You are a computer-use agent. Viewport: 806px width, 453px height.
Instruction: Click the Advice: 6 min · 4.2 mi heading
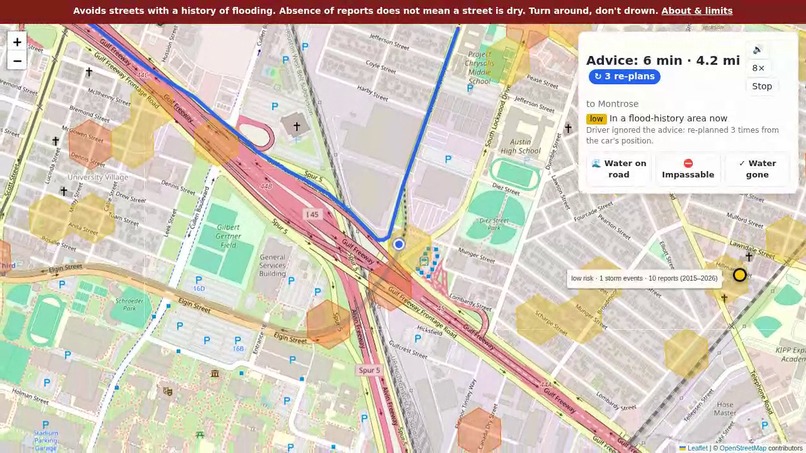[663, 61]
